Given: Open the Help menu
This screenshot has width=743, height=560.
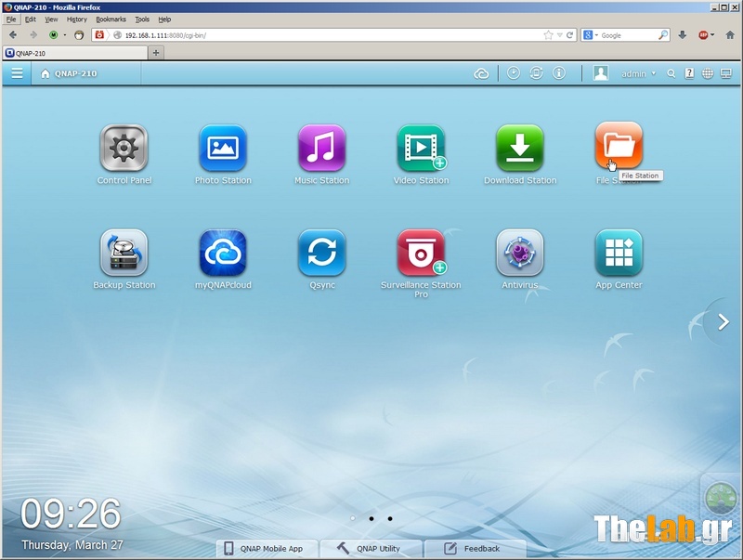Looking at the screenshot, I should tap(164, 20).
